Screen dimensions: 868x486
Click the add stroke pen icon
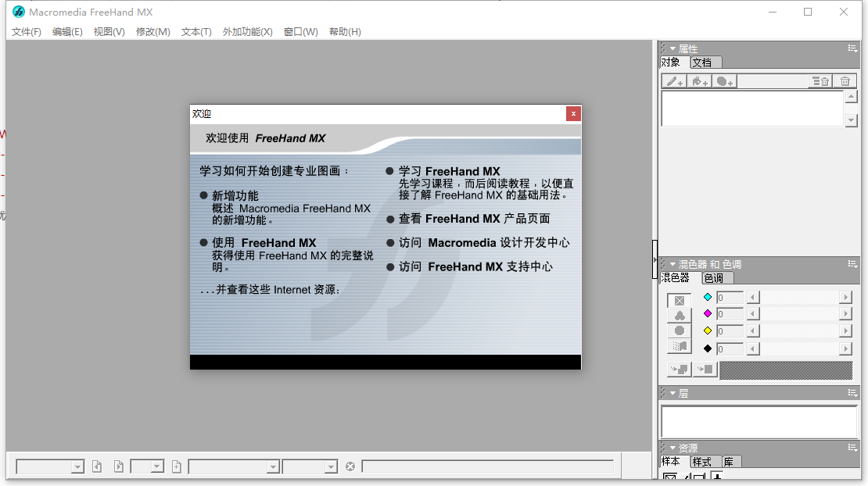point(674,82)
